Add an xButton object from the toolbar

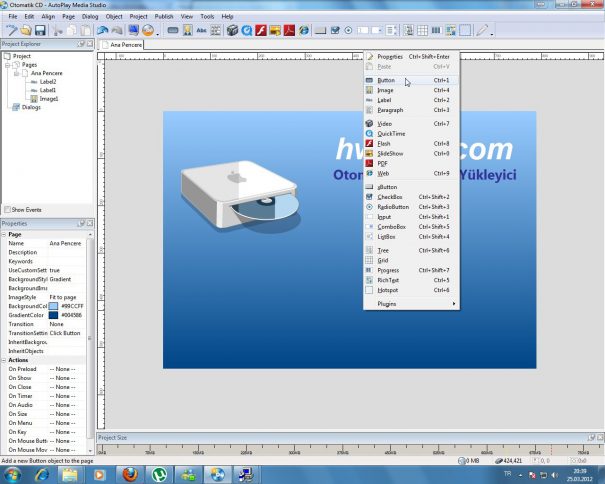click(320, 30)
